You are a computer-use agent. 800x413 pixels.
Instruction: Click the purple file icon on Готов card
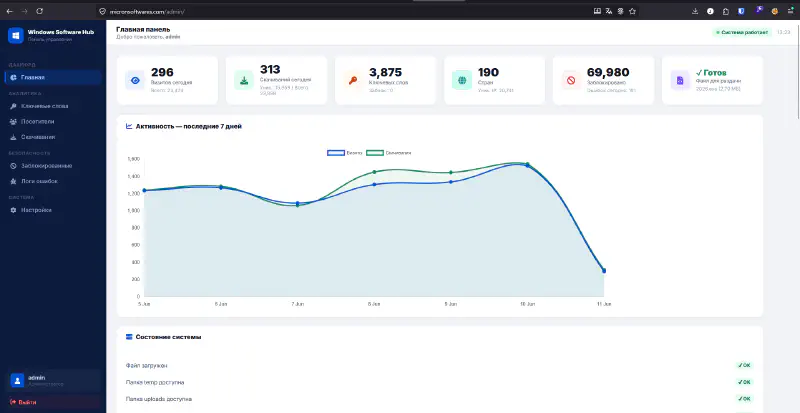click(x=680, y=80)
